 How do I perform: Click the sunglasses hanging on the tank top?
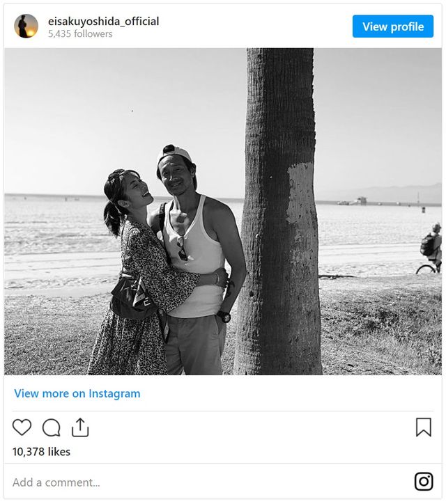point(181,249)
